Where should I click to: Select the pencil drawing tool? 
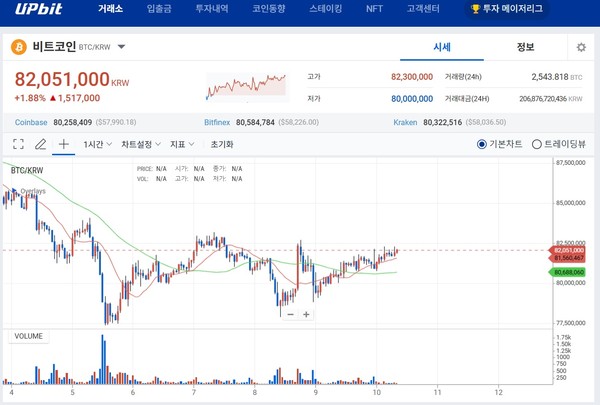tap(41, 144)
